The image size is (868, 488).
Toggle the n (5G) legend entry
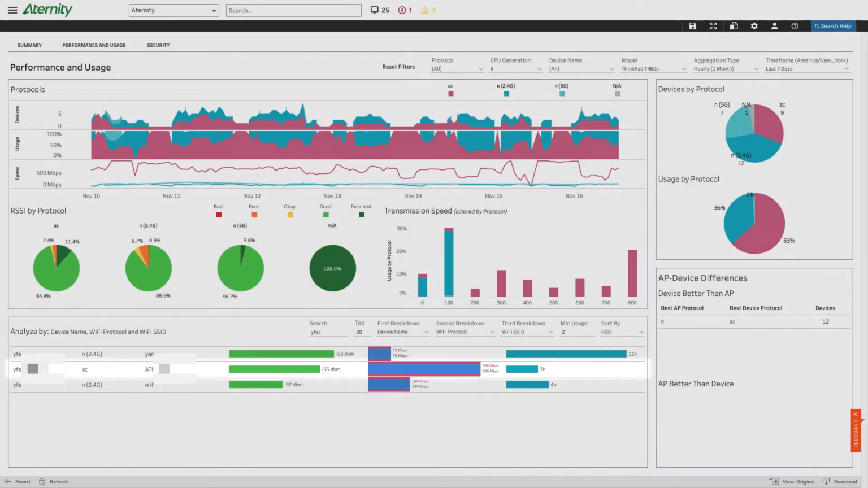click(562, 93)
